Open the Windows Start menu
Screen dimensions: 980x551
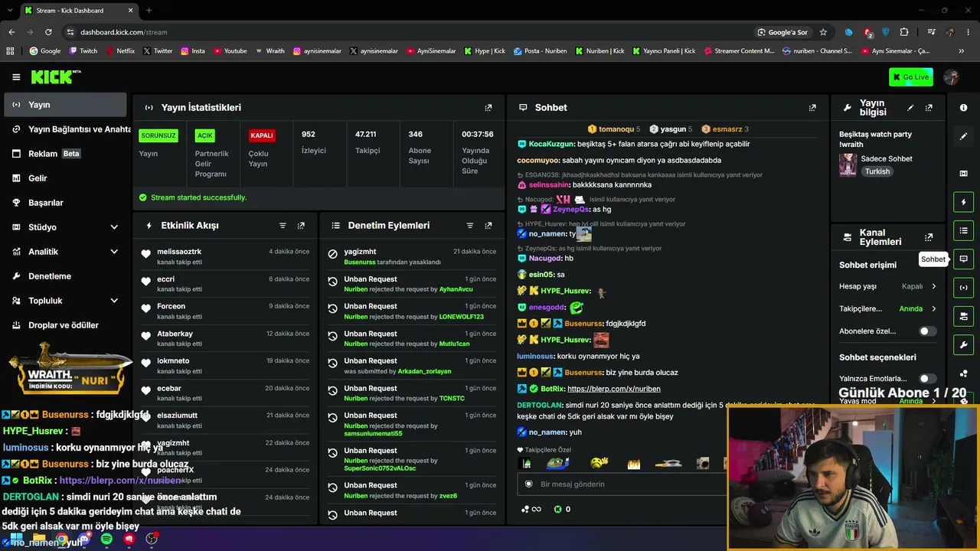click(x=16, y=540)
